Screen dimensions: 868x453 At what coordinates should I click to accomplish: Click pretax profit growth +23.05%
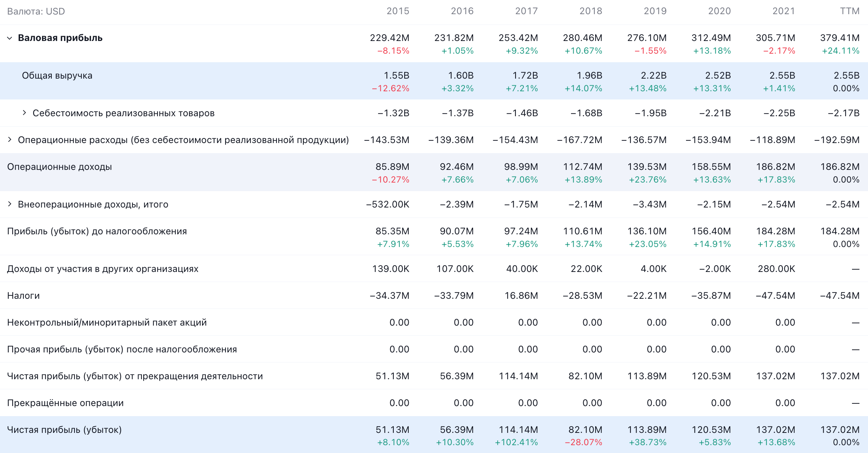coord(648,244)
